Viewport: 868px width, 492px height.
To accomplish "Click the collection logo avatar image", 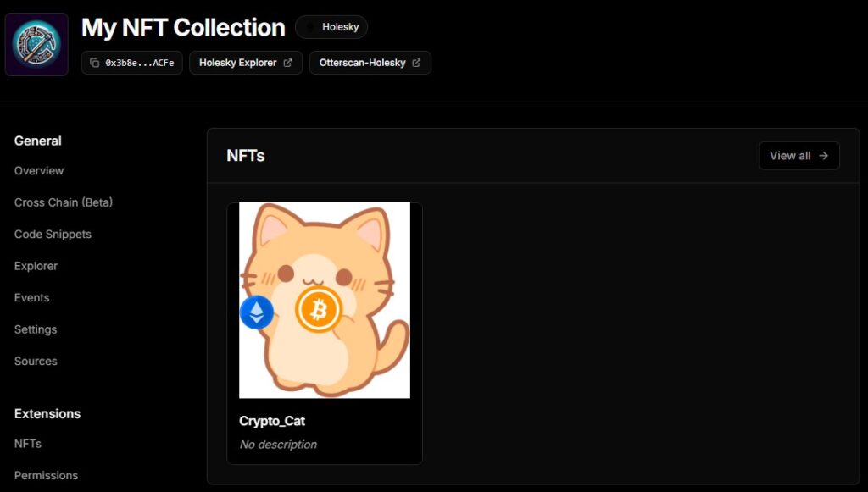I will [x=36, y=44].
